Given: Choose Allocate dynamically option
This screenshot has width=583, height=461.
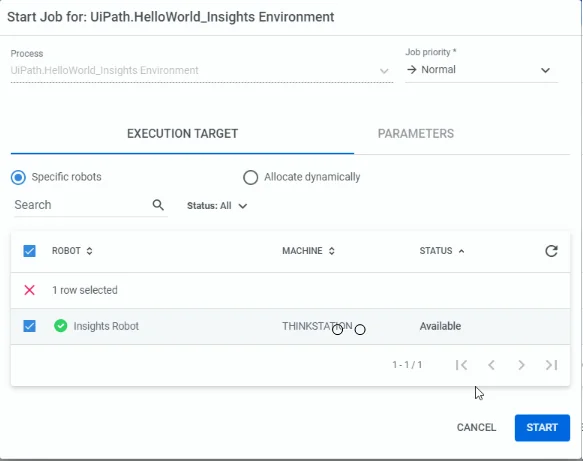Looking at the screenshot, I should (251, 177).
